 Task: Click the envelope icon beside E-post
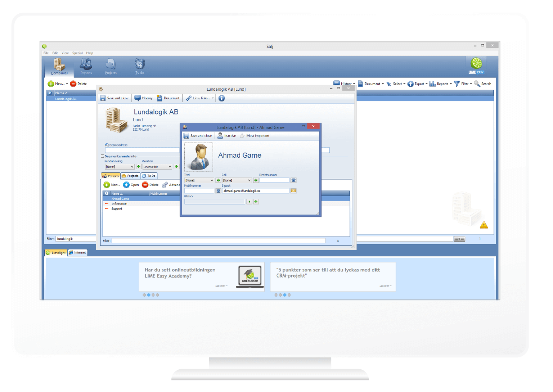pyautogui.click(x=293, y=190)
